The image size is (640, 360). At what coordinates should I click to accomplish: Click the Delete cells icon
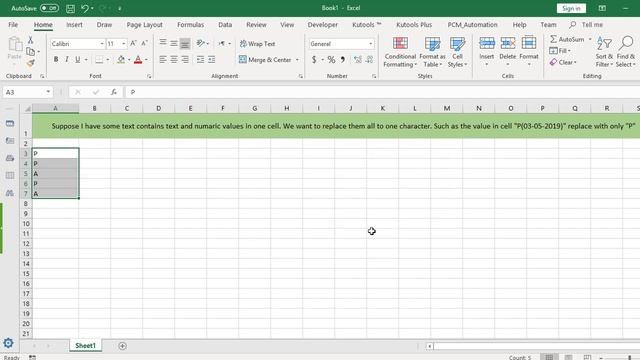[508, 43]
